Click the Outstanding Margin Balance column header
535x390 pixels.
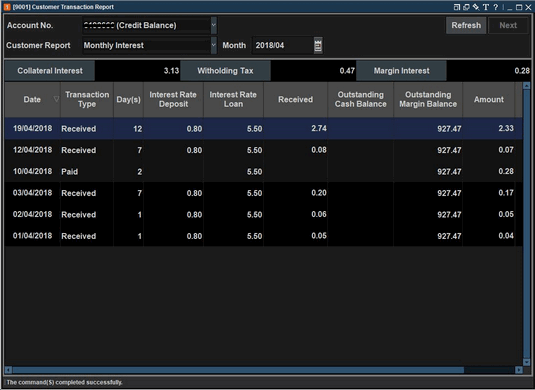(x=428, y=99)
